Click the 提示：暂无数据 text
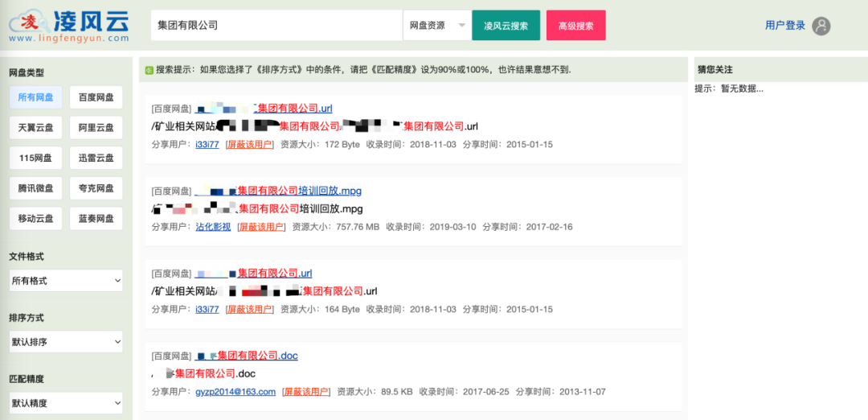The width and height of the screenshot is (868, 420). click(729, 89)
